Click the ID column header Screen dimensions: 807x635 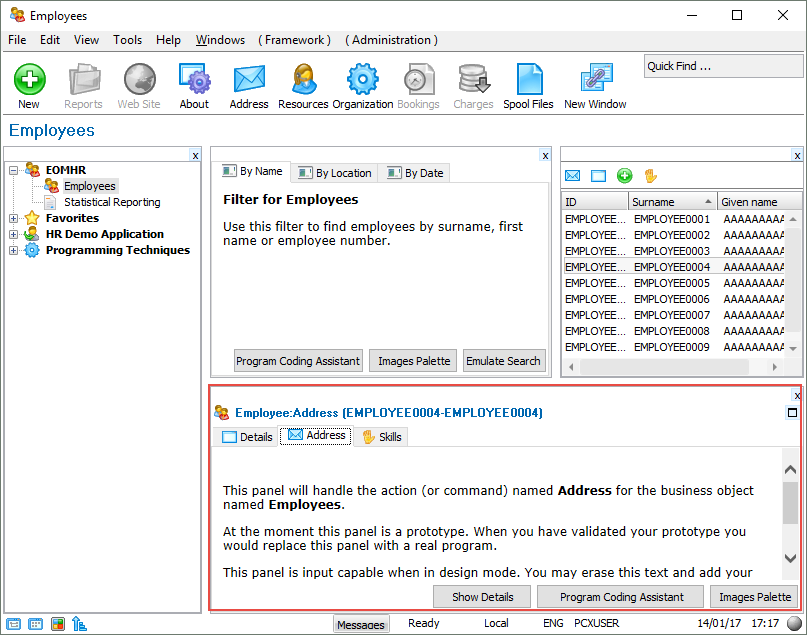[595, 202]
